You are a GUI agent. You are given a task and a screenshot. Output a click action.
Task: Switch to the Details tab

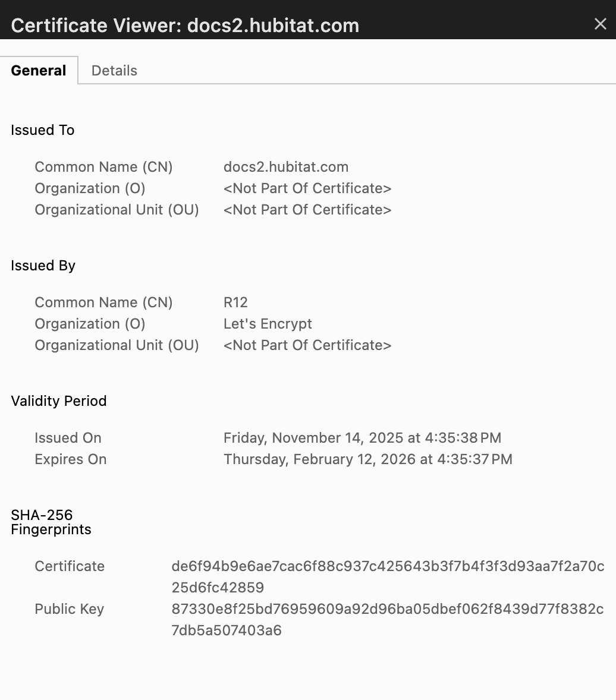pyautogui.click(x=114, y=71)
